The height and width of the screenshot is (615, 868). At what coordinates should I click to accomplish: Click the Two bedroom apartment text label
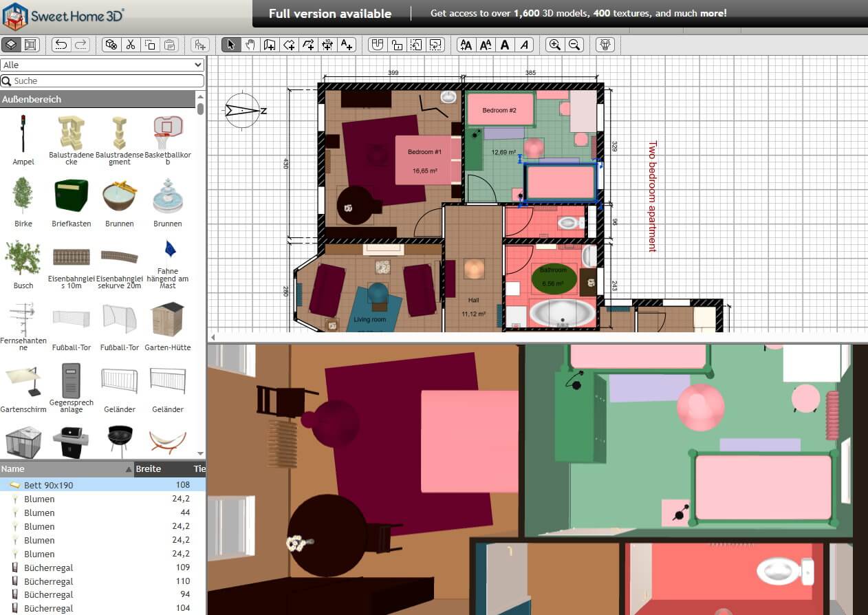point(653,197)
